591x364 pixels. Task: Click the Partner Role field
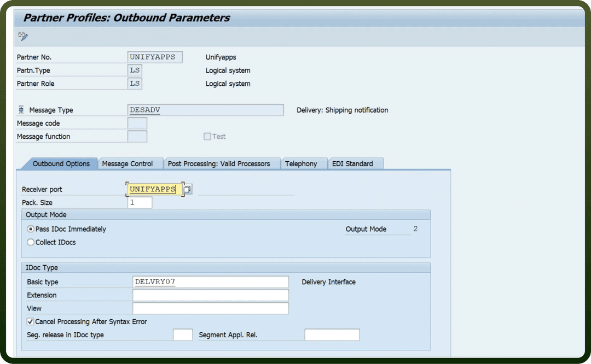click(135, 83)
